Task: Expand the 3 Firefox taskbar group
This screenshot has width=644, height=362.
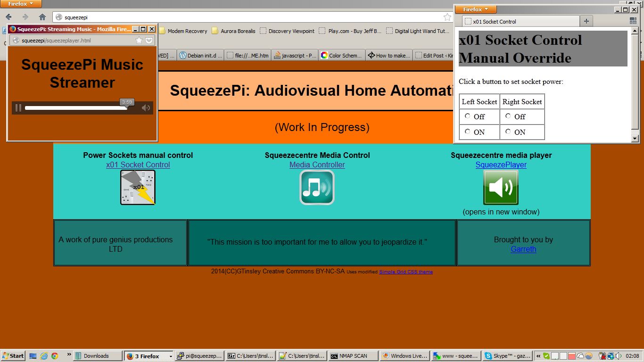Action: click(149, 356)
